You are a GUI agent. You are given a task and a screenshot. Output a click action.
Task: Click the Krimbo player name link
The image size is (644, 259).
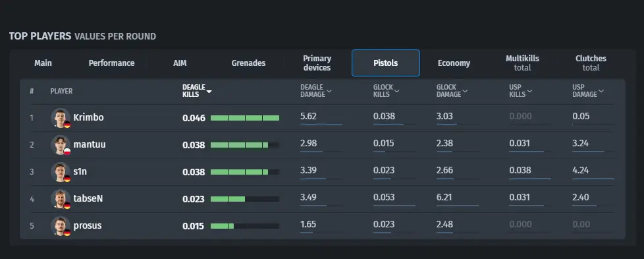click(88, 117)
